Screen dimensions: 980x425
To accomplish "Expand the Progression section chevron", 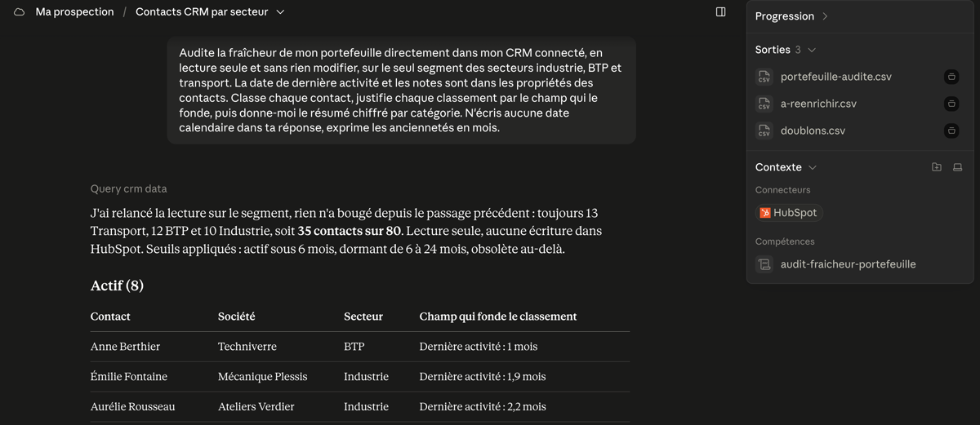I will pos(825,16).
